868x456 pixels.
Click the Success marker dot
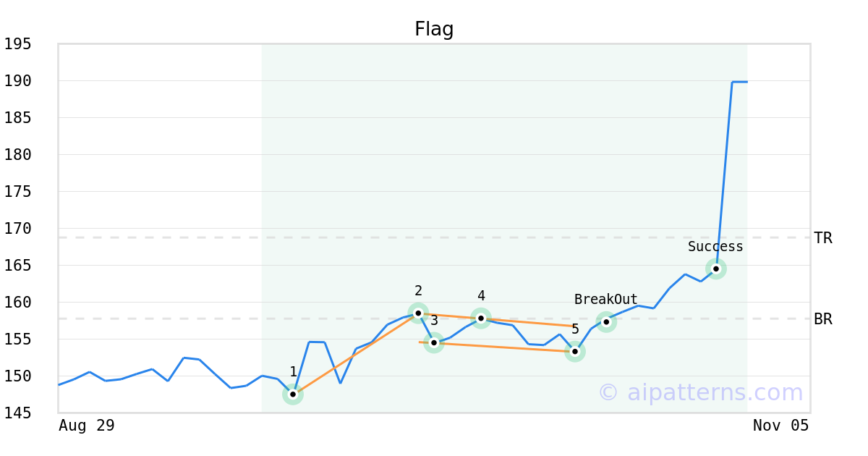point(716,269)
